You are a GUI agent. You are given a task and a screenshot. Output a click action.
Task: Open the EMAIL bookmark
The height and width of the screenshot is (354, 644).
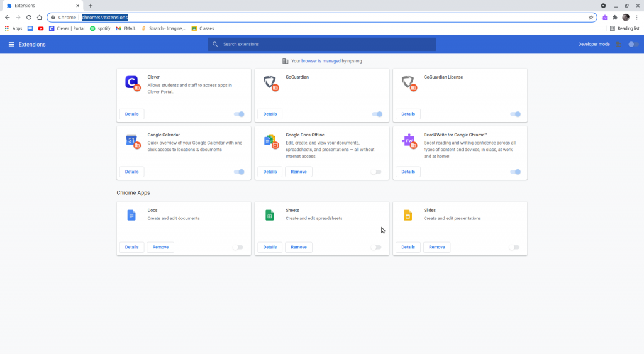(x=126, y=28)
